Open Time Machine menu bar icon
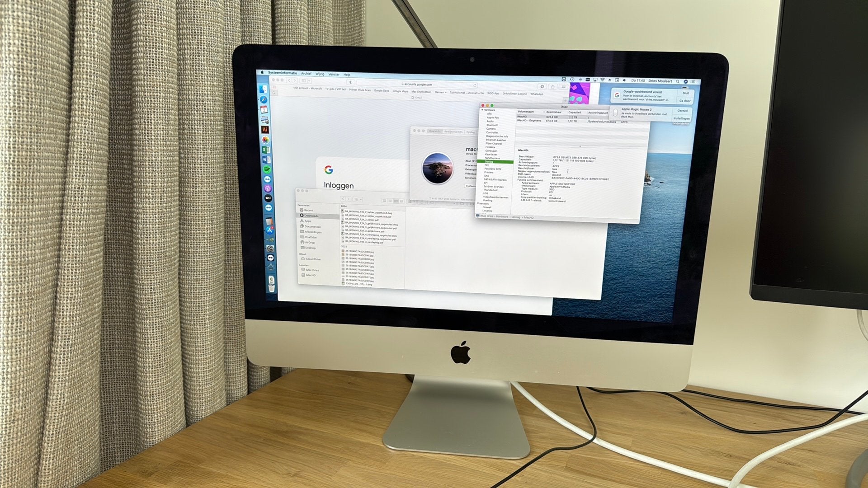The height and width of the screenshot is (488, 868). [572, 79]
